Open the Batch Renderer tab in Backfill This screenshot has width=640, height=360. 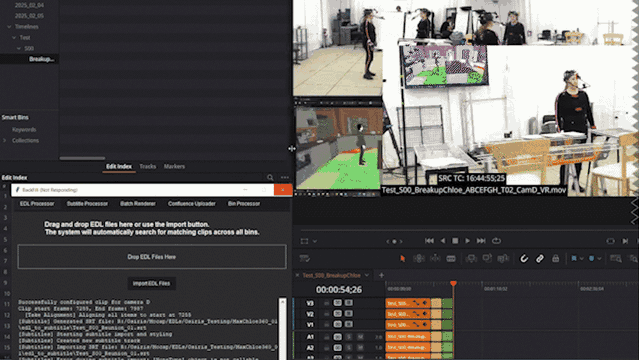pyautogui.click(x=138, y=204)
